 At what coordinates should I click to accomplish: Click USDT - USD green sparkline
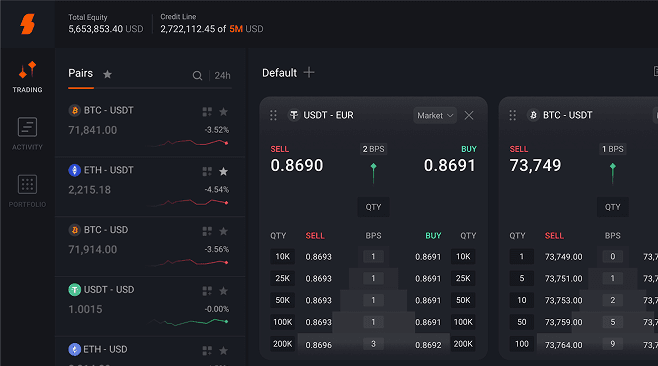click(189, 322)
